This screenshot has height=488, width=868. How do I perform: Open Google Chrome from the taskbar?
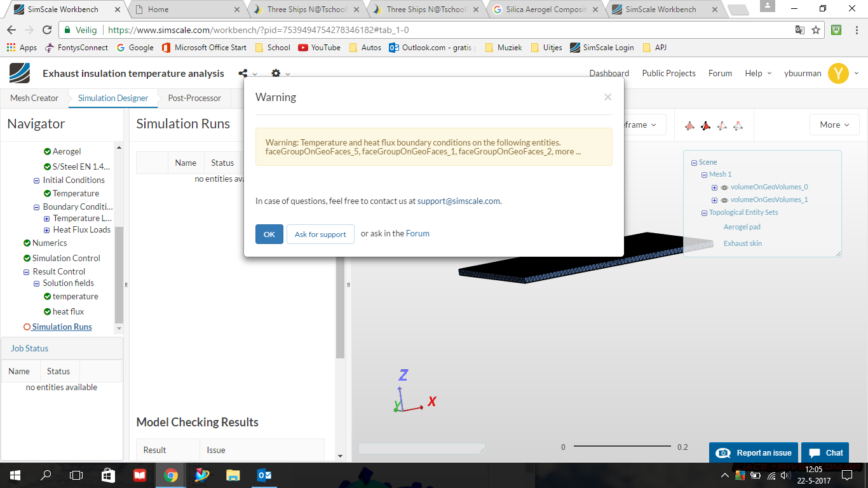[170, 475]
